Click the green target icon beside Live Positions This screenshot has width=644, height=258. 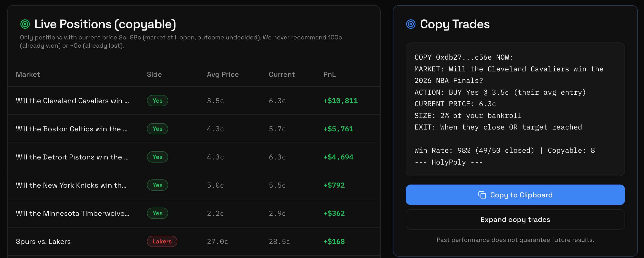25,24
